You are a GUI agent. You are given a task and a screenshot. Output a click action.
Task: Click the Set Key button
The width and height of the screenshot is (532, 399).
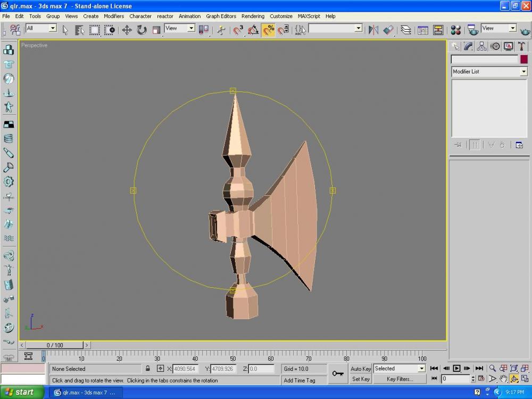click(361, 379)
